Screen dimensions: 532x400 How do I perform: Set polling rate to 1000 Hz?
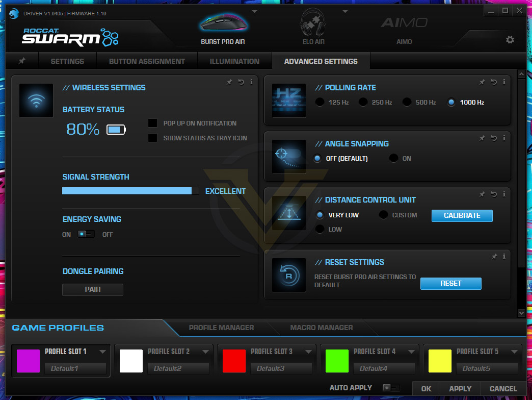(451, 102)
